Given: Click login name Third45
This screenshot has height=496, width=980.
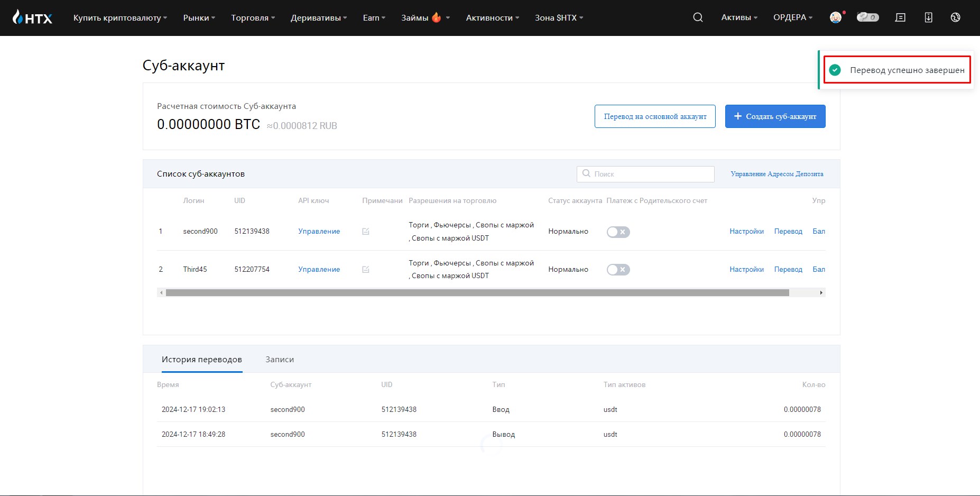Looking at the screenshot, I should tap(195, 269).
